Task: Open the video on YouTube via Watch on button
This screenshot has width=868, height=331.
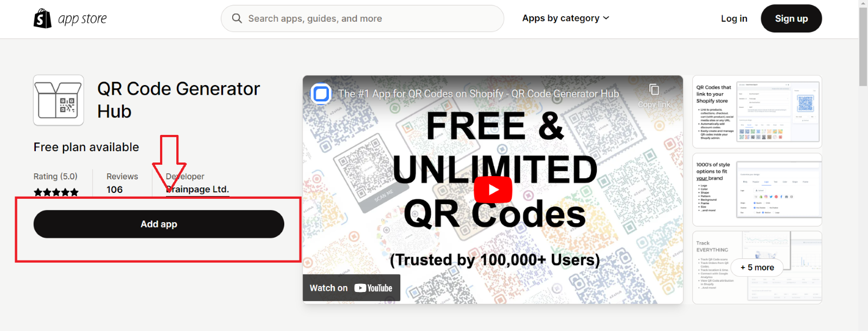Action: point(352,288)
